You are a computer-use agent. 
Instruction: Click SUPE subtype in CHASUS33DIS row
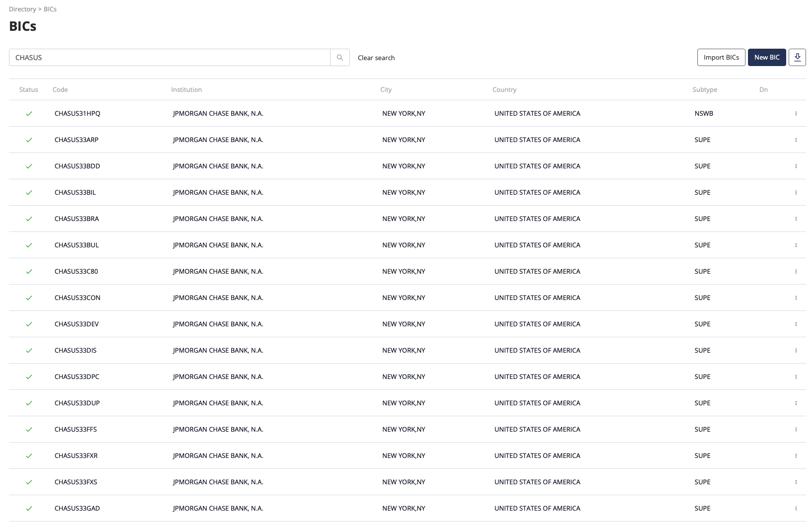[x=702, y=351]
